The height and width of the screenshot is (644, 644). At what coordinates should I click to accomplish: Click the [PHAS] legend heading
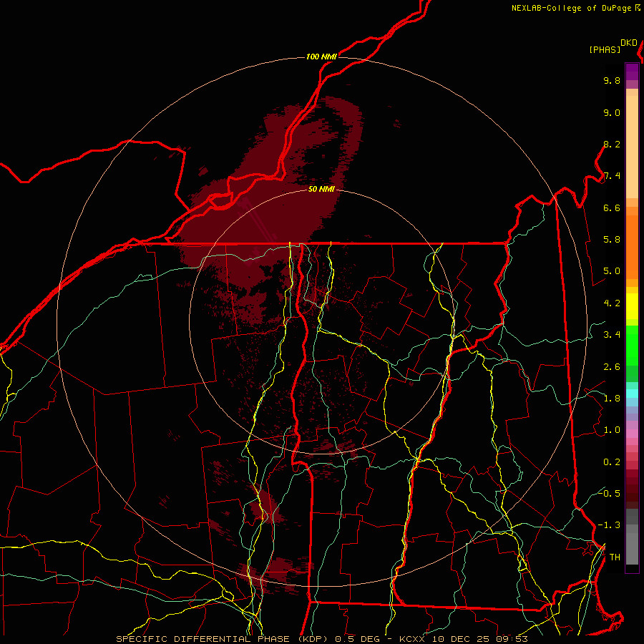coord(605,49)
